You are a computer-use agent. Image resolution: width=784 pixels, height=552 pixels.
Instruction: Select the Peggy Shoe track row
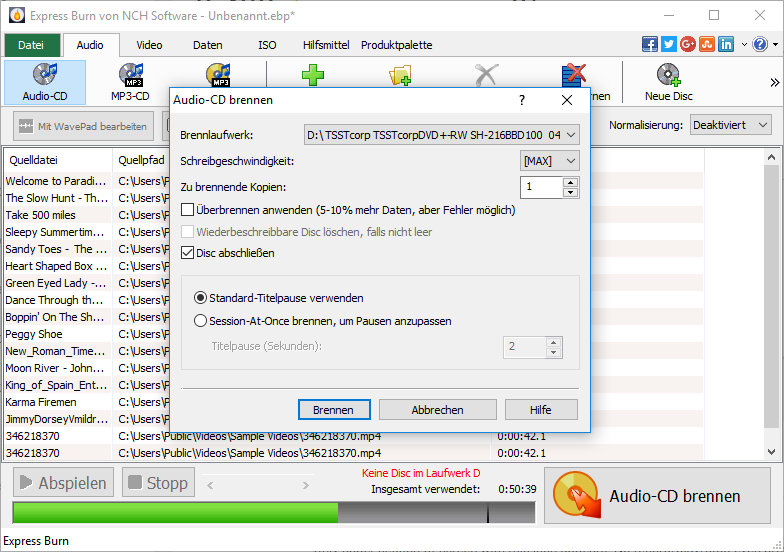pyautogui.click(x=34, y=334)
